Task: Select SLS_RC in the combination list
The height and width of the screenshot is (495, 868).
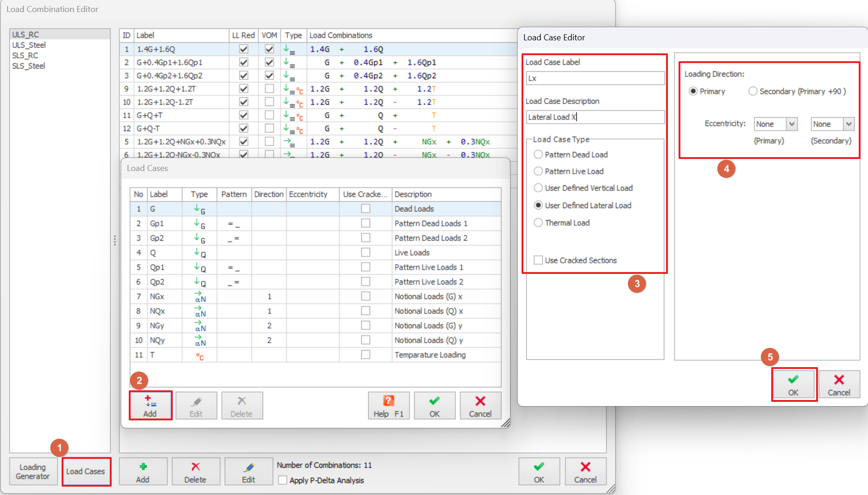Action: pyautogui.click(x=25, y=56)
